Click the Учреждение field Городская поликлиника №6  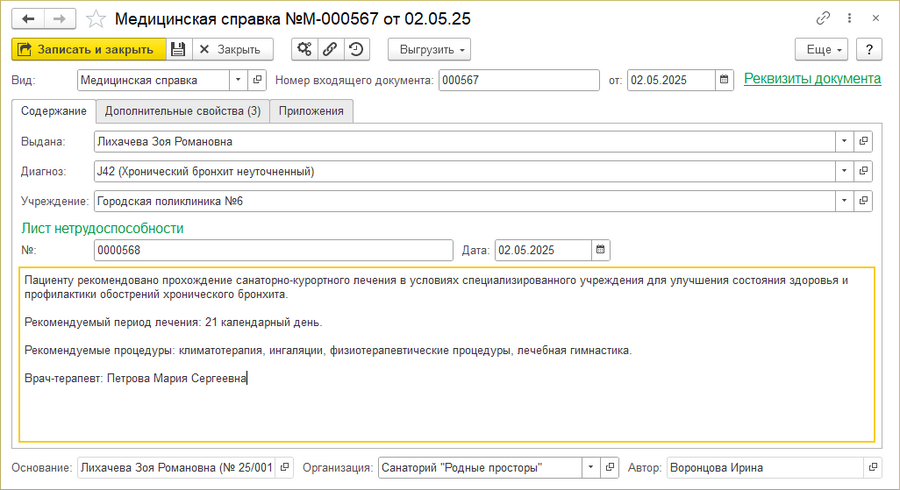(x=465, y=201)
